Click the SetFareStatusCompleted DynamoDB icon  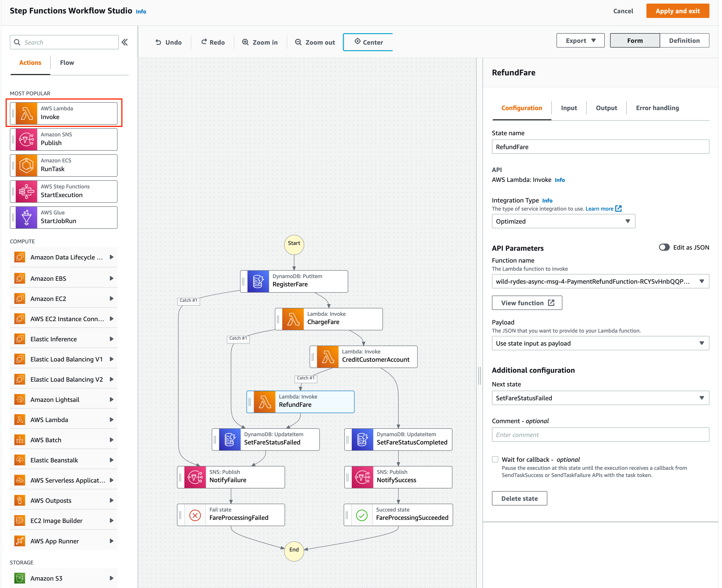click(362, 439)
